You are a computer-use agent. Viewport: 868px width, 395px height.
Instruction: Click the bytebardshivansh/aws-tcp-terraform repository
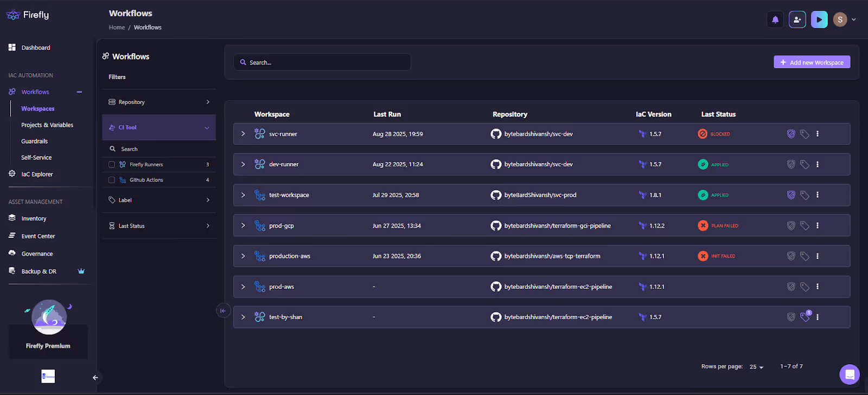[x=552, y=256]
